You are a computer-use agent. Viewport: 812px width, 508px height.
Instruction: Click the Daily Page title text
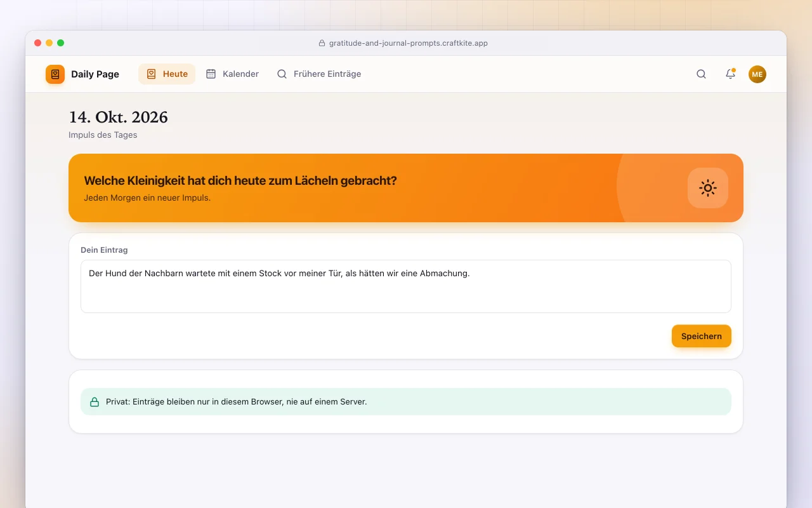tap(95, 74)
